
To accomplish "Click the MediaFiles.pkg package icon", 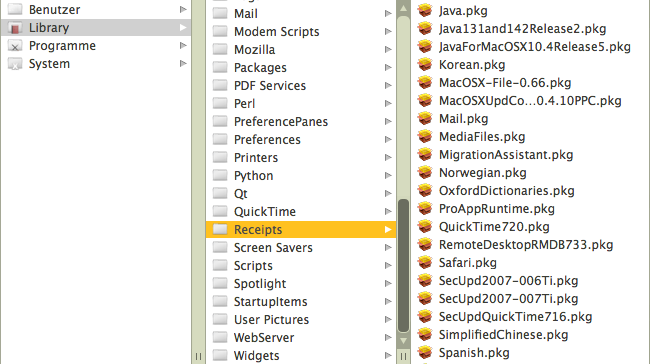I will pos(425,136).
